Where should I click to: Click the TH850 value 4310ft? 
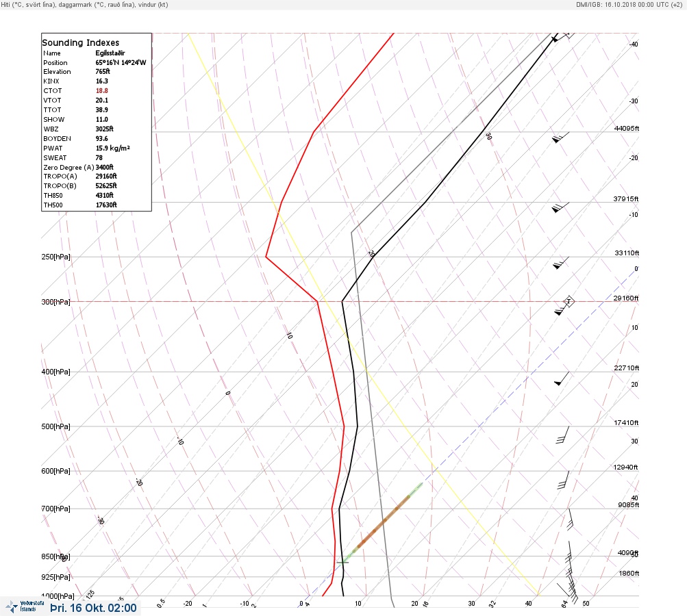tap(104, 195)
